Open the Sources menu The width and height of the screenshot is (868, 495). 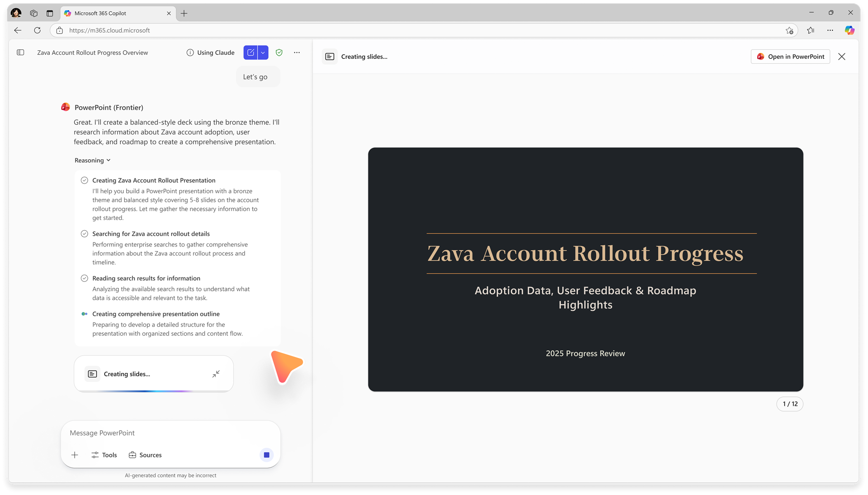tap(145, 455)
